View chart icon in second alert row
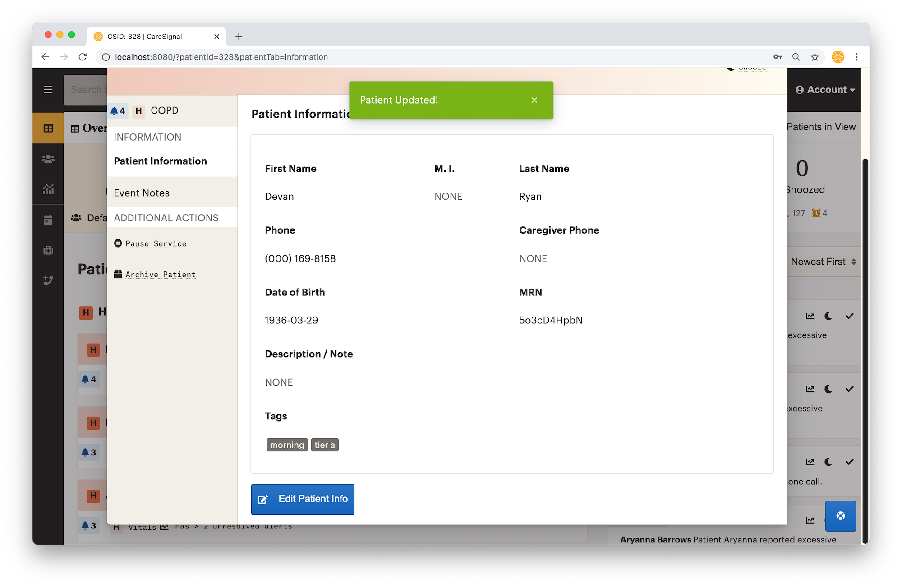This screenshot has width=902, height=588. tap(810, 389)
